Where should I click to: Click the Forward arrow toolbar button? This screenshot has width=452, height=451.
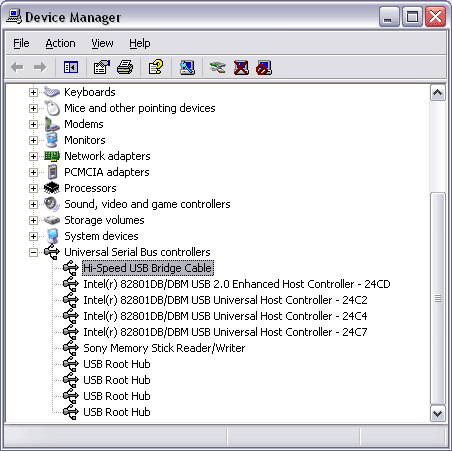click(x=40, y=68)
